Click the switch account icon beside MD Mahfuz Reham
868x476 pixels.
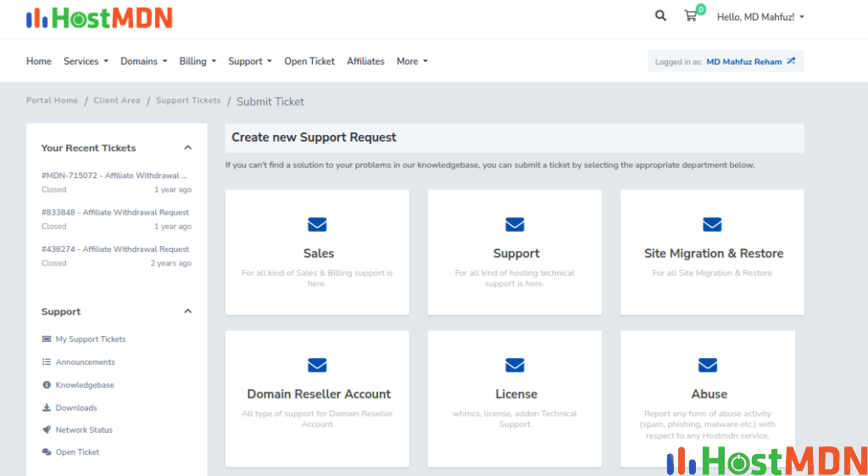pyautogui.click(x=791, y=61)
